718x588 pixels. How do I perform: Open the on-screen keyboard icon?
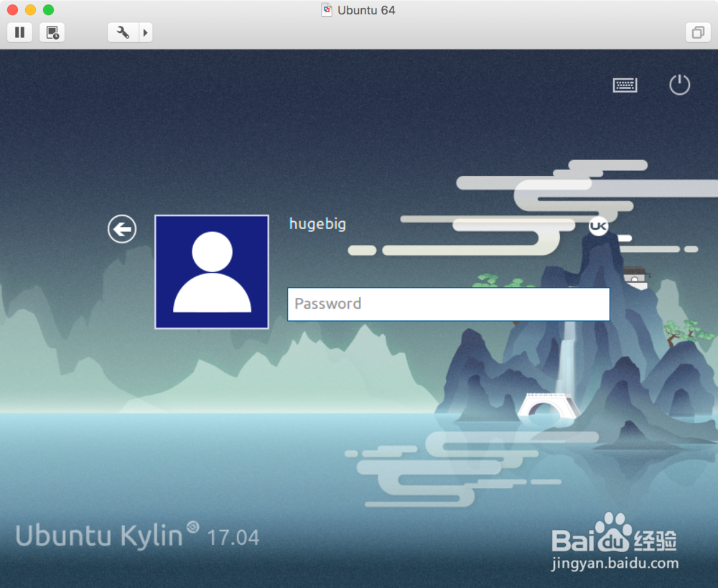(x=625, y=85)
